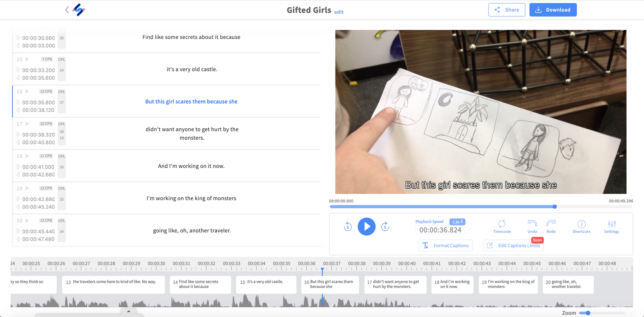The width and height of the screenshot is (644, 317).
Task: Open Timecode sync icon
Action: [502, 224]
